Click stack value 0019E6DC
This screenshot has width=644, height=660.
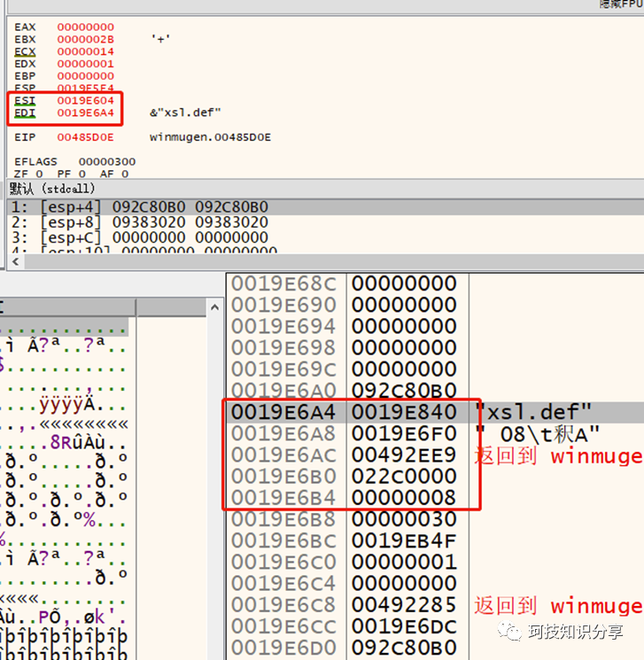[x=404, y=626]
